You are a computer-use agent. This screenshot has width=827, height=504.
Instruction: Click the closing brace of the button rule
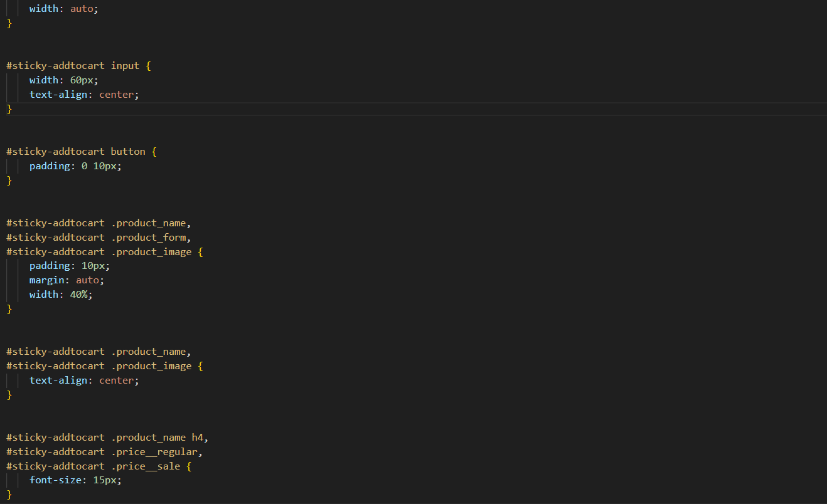click(x=9, y=181)
